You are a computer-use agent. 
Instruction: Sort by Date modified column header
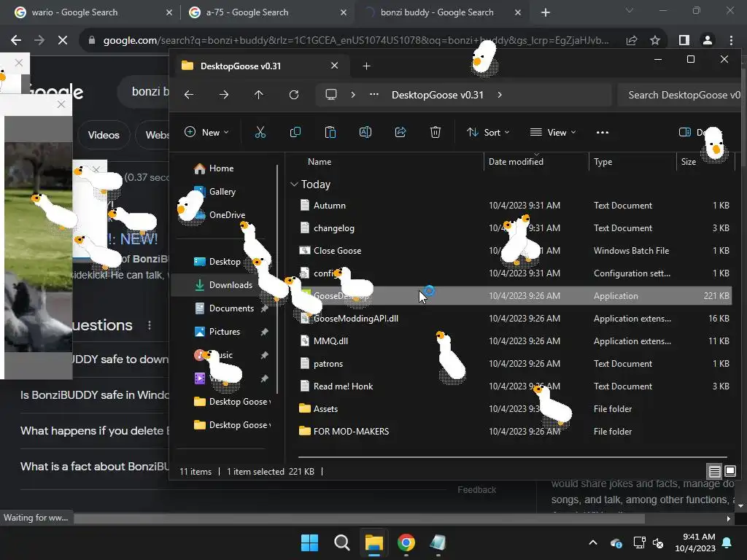[x=516, y=162]
